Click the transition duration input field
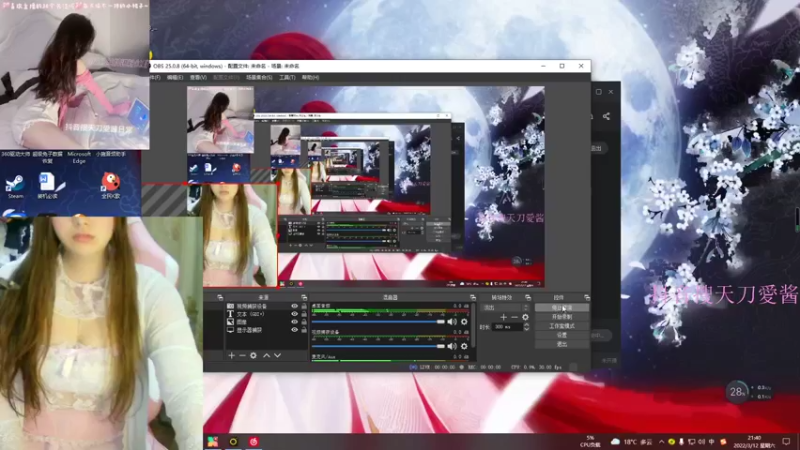Viewport: 800px width, 450px height. point(507,327)
